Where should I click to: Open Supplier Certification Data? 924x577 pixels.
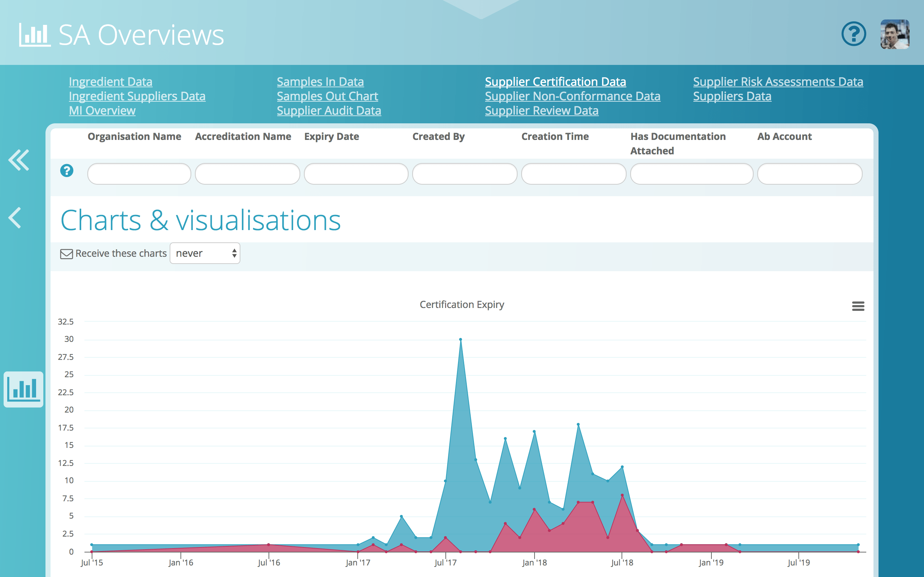pyautogui.click(x=555, y=81)
